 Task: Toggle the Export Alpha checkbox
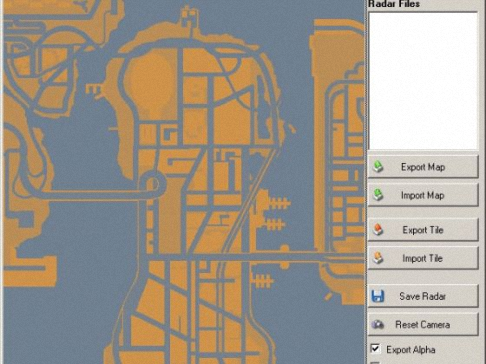(375, 349)
